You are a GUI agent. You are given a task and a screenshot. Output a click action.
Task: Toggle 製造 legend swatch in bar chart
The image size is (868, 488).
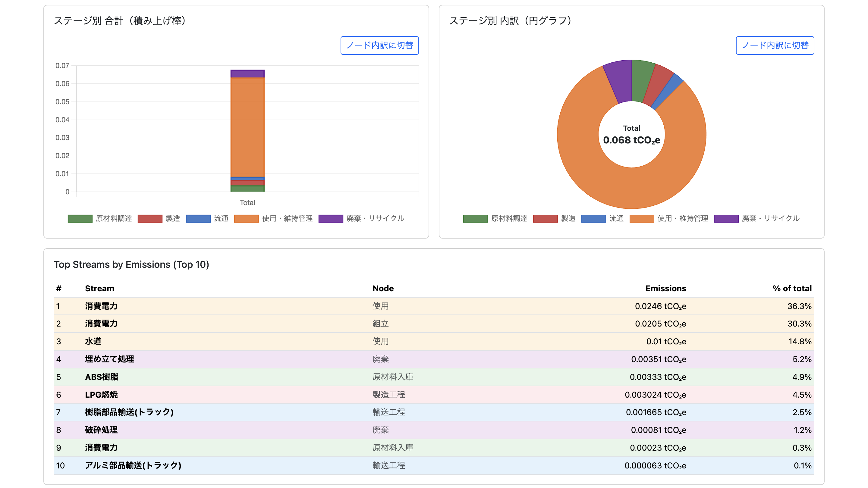point(150,219)
